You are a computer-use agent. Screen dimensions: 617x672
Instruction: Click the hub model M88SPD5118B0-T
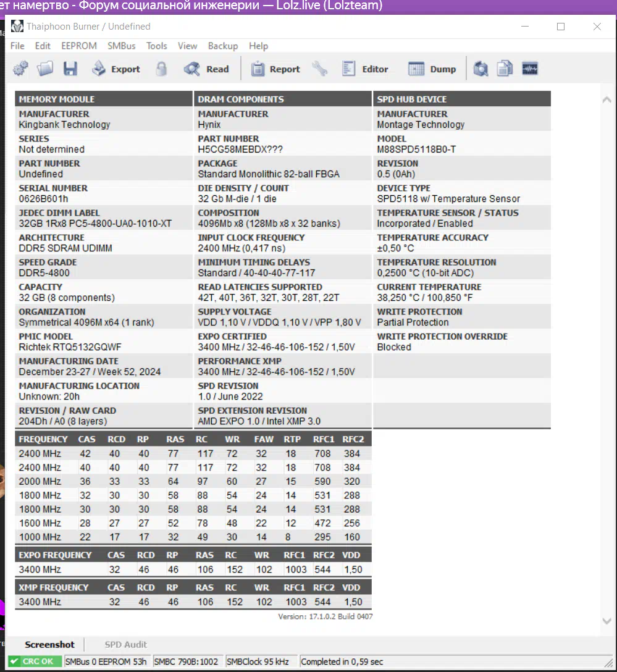tap(416, 149)
